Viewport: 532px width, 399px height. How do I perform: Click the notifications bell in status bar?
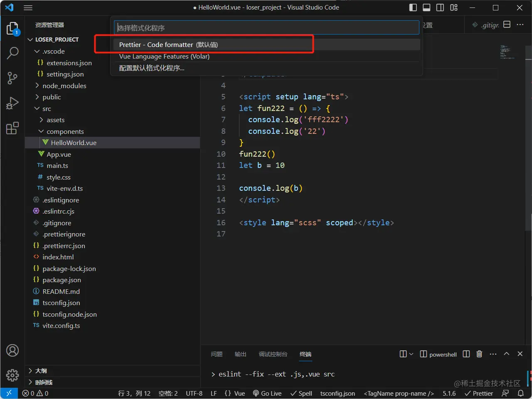click(x=521, y=393)
